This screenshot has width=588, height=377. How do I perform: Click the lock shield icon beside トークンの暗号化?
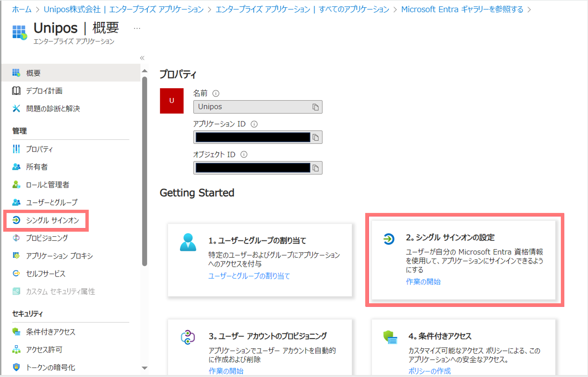pos(16,367)
